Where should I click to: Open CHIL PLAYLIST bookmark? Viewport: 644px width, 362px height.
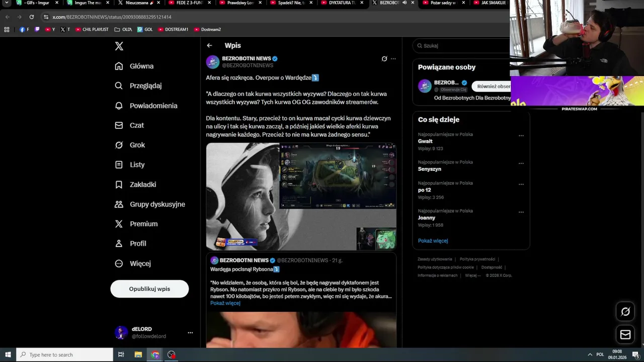(x=92, y=29)
